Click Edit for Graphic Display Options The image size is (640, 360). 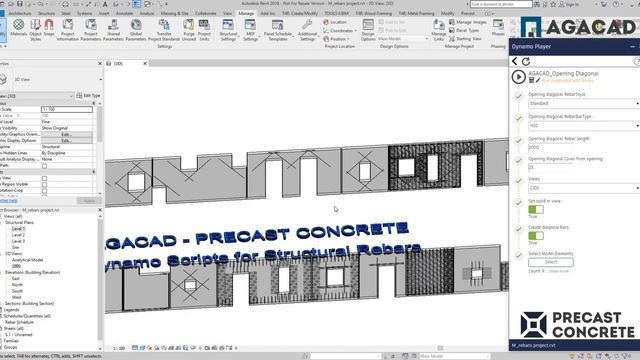[x=67, y=140]
